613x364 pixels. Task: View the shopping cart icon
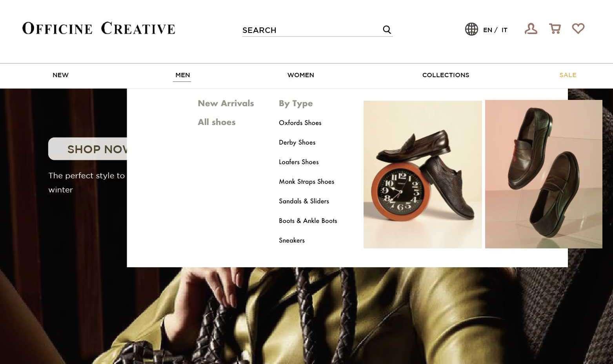[x=555, y=29]
